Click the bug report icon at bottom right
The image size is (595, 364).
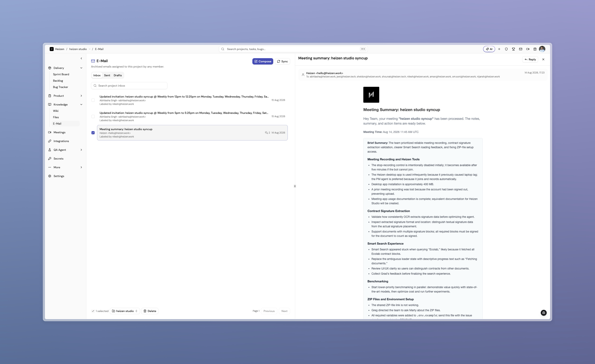544,313
